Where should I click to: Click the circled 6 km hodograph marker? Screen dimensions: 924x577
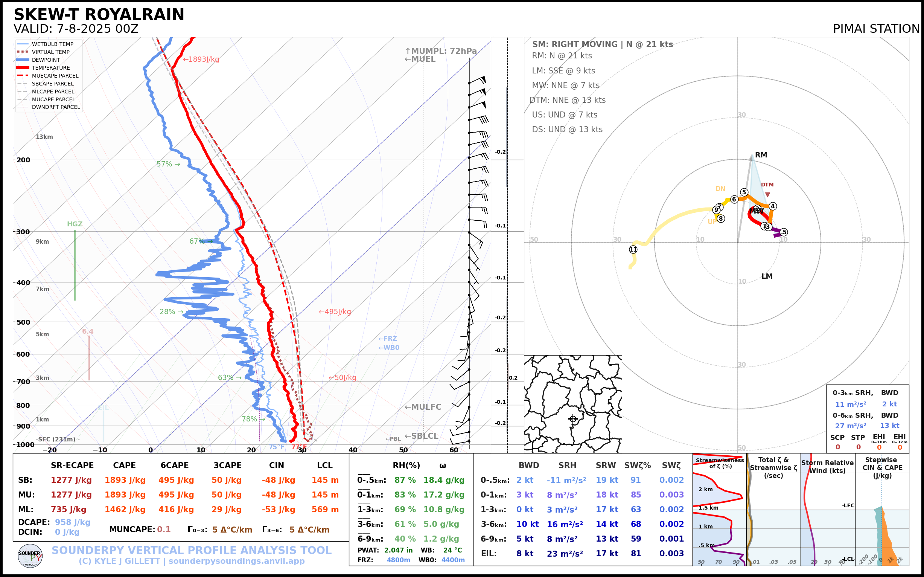[734, 199]
